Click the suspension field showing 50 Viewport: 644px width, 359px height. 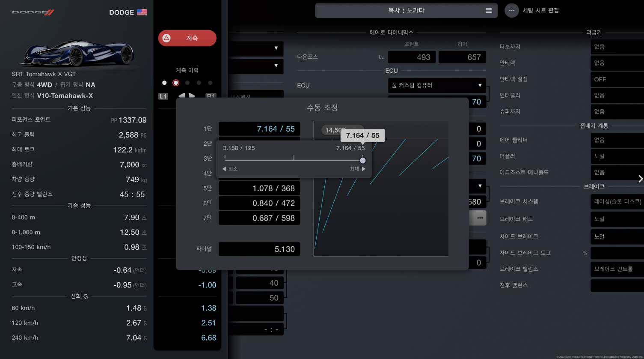pyautogui.click(x=259, y=298)
